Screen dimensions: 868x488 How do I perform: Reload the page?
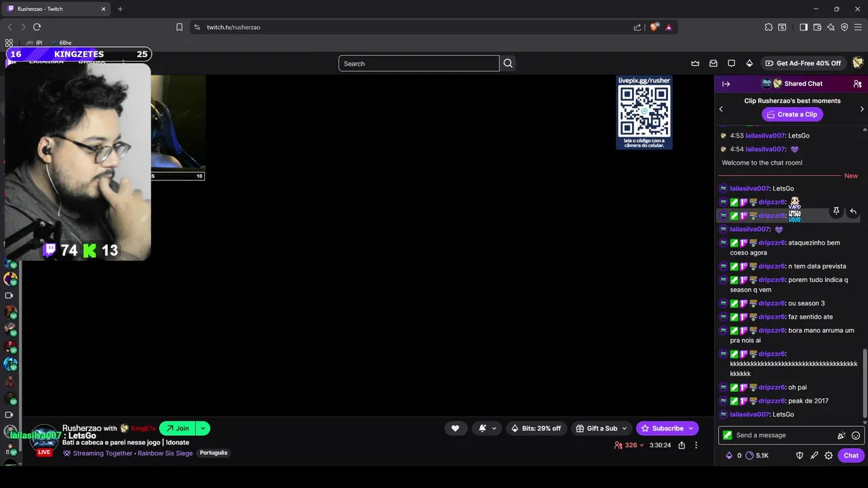(37, 27)
